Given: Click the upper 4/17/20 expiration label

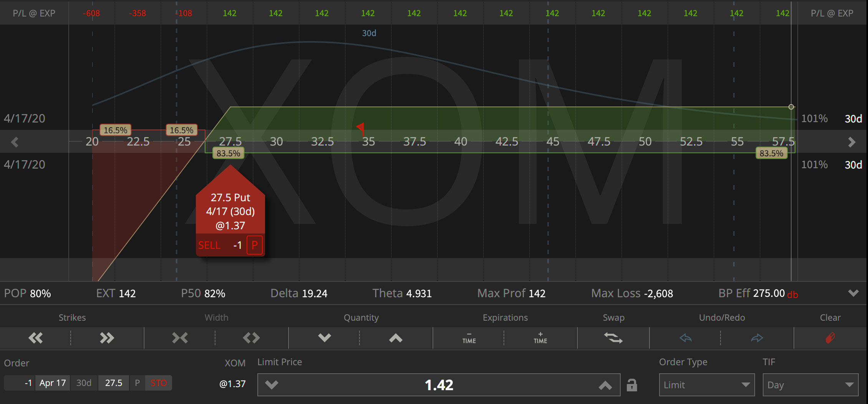Looking at the screenshot, I should (25, 118).
